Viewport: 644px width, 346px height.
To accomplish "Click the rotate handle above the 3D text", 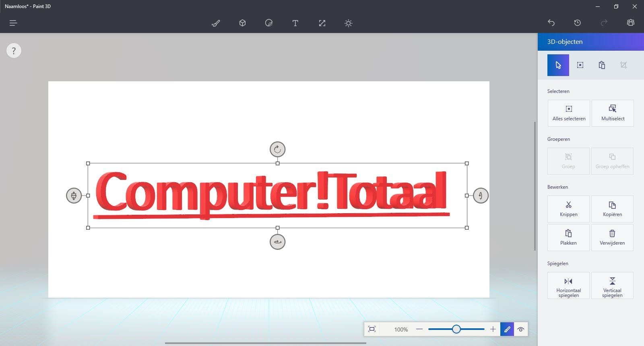I will (x=277, y=149).
